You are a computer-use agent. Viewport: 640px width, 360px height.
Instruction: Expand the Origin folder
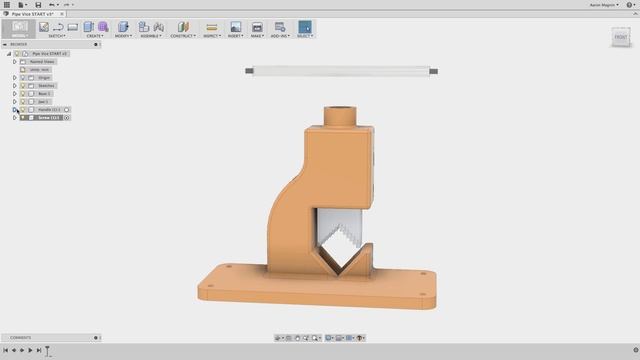(x=15, y=78)
